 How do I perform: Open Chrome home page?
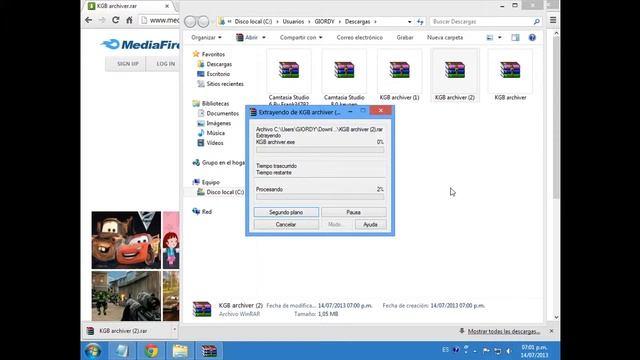coord(129,20)
